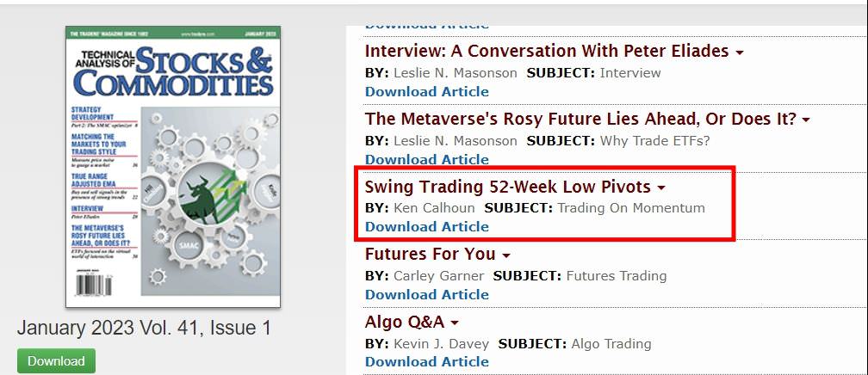Expand Swing Trading 52-Week Low Pivots caret
The height and width of the screenshot is (375, 868).
pyautogui.click(x=660, y=187)
